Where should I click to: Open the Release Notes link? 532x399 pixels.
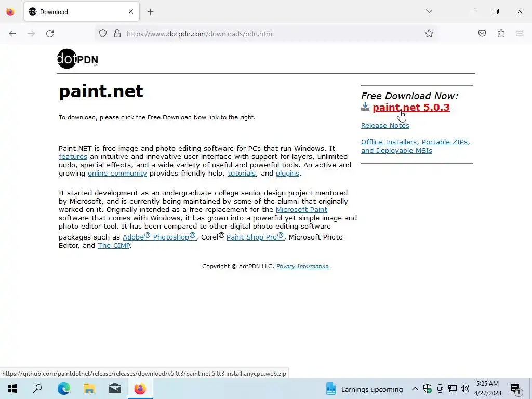point(385,126)
